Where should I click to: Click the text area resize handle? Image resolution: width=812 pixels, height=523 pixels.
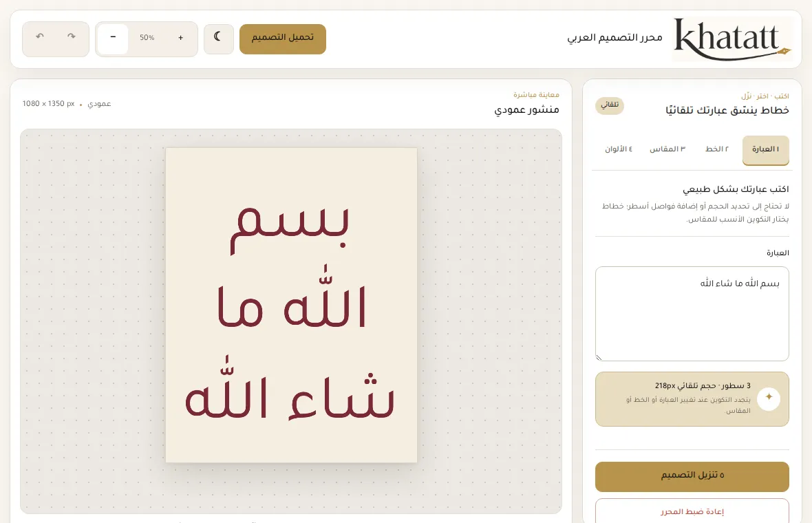(x=599, y=356)
